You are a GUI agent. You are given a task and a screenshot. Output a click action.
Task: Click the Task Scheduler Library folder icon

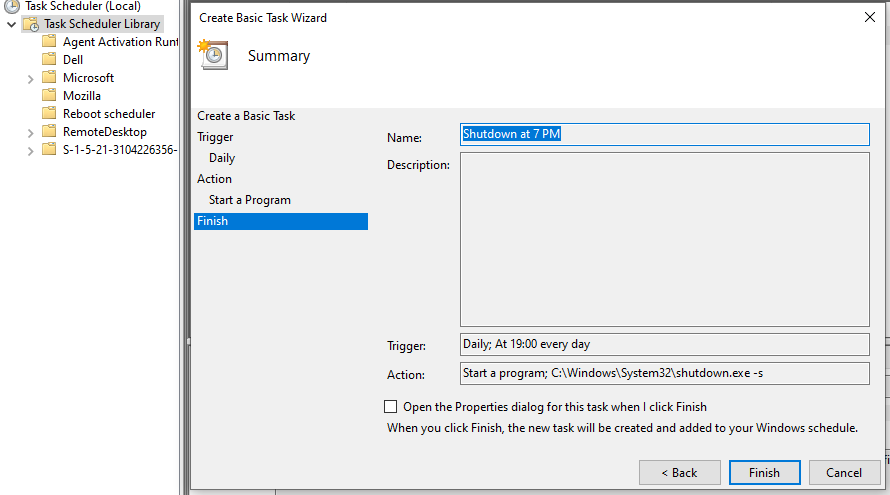tap(31, 24)
